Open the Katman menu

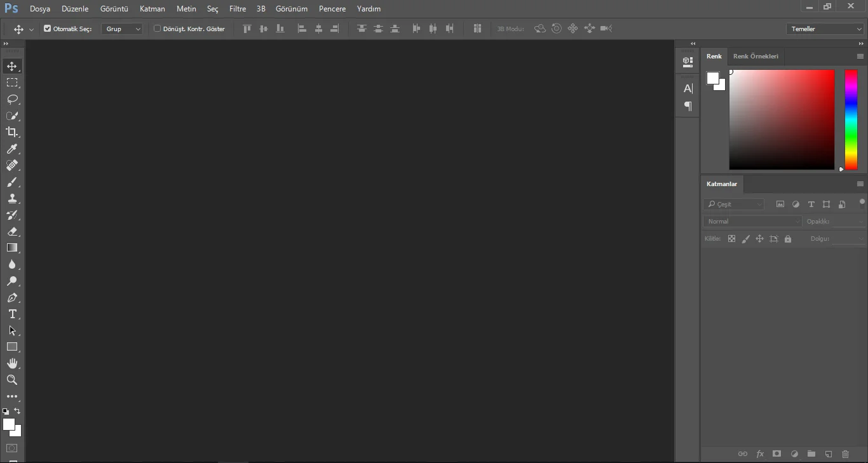153,9
